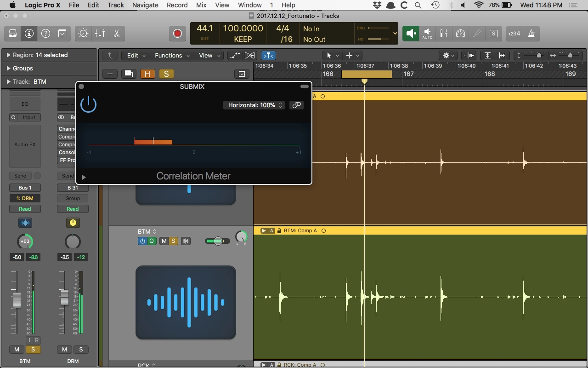Expand the Track: BTM inspector section
The height and width of the screenshot is (368, 588).
(x=8, y=81)
